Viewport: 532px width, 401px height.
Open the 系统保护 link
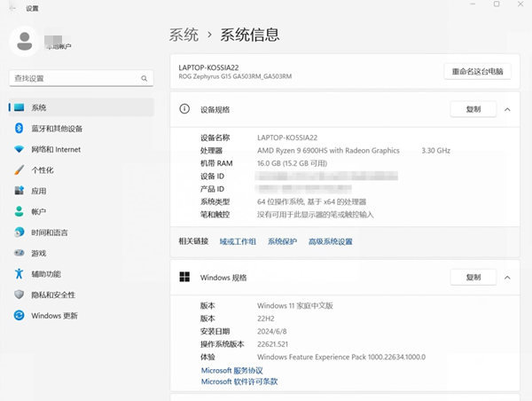pos(282,241)
